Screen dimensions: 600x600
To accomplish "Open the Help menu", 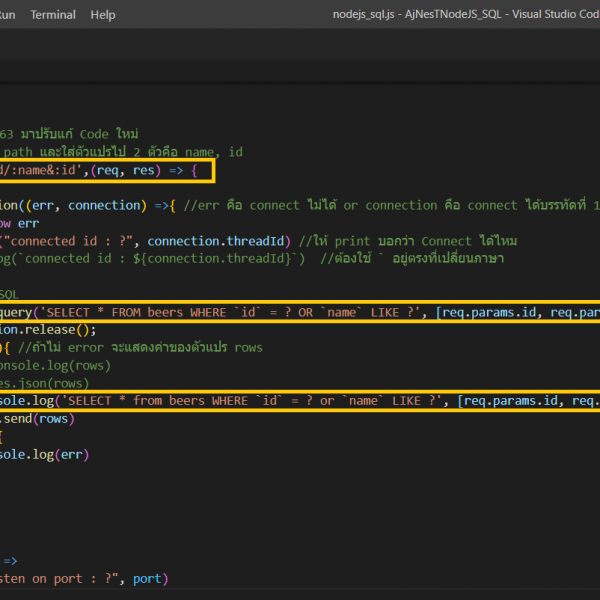I will tap(102, 15).
